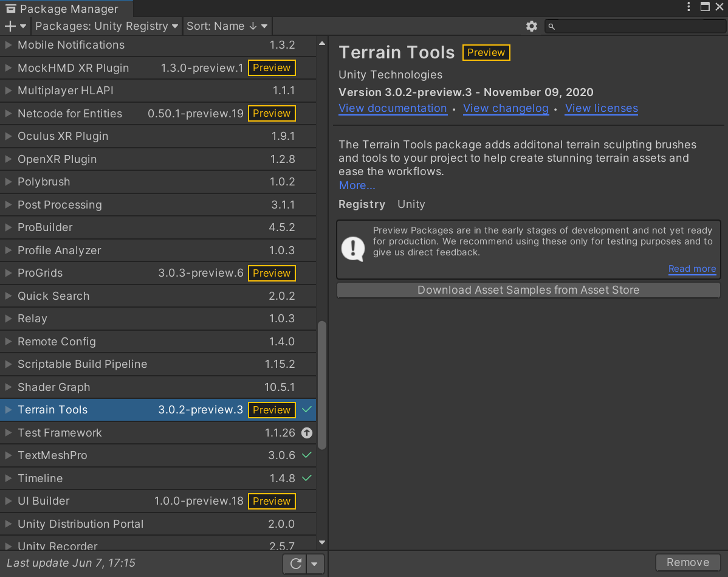This screenshot has width=728, height=577.
Task: Click the Timeline installed checkmark
Action: [307, 477]
